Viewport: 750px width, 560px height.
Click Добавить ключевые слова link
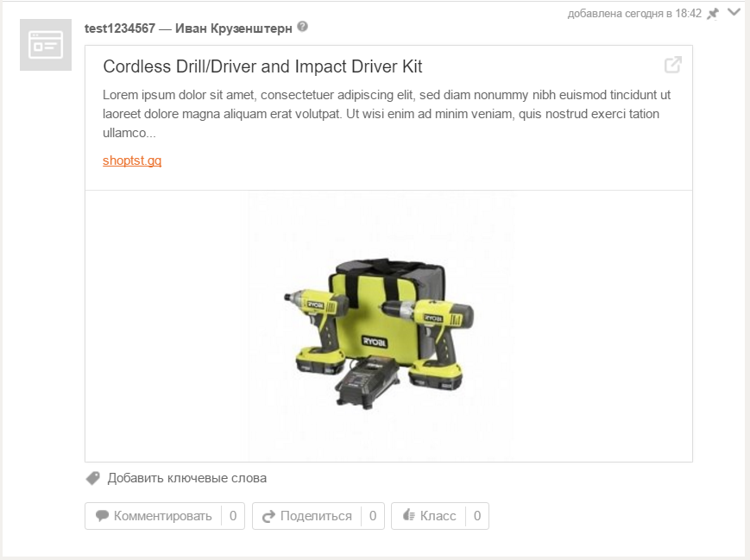point(187,478)
